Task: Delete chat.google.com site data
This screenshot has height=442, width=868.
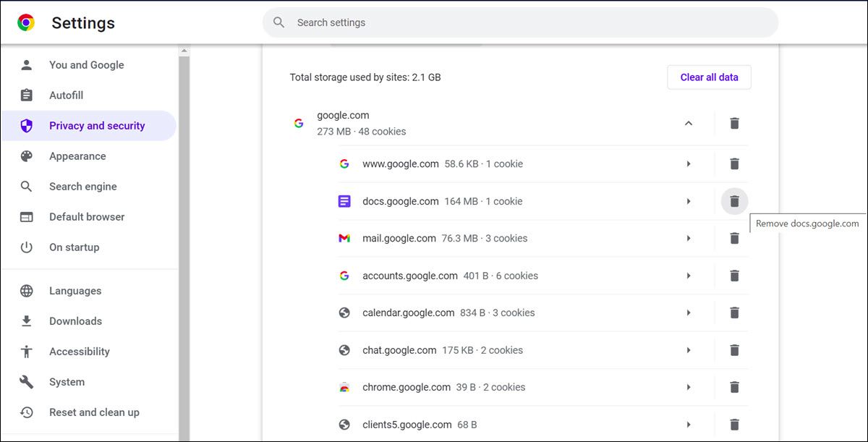Action: [734, 350]
